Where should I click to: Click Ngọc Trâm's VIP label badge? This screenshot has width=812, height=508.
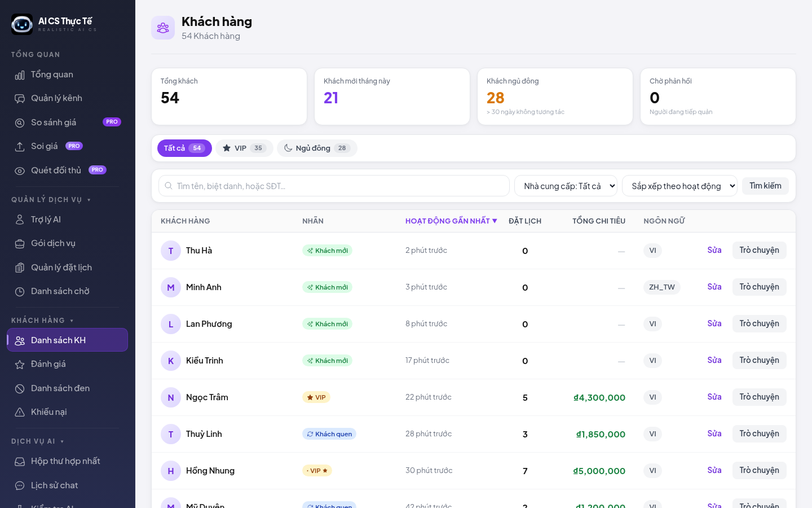tap(316, 397)
